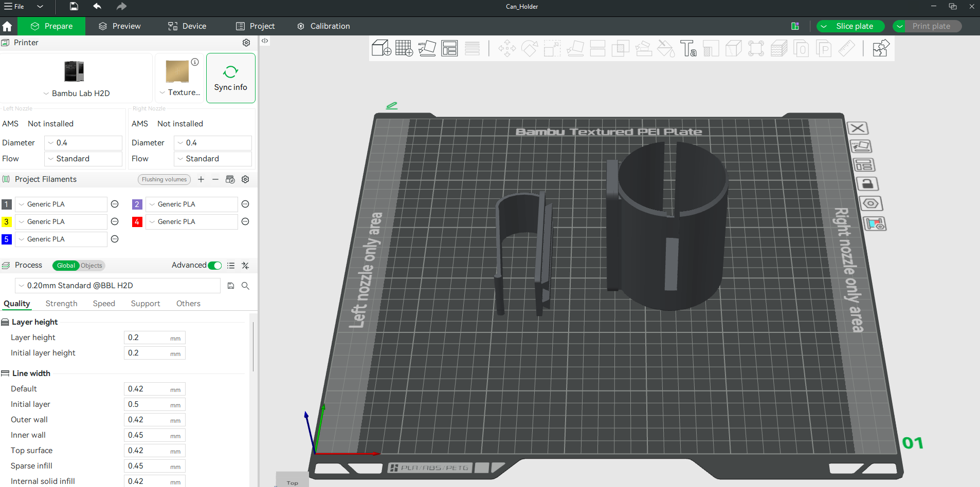The height and width of the screenshot is (487, 980).
Task: Click the Undo arrow icon
Action: coord(97,6)
